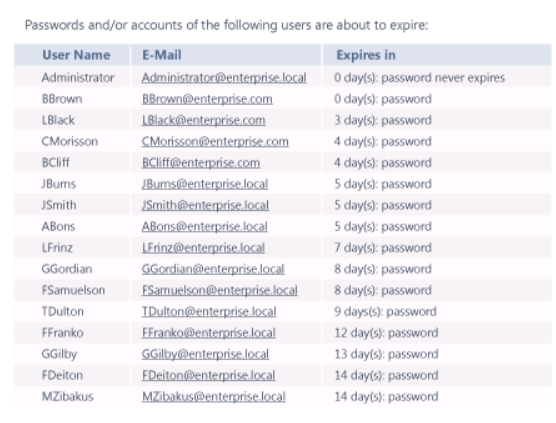Viewport: 556px width, 423px height.
Task: Click JBums@enterprise.local email link
Action: [x=205, y=184]
